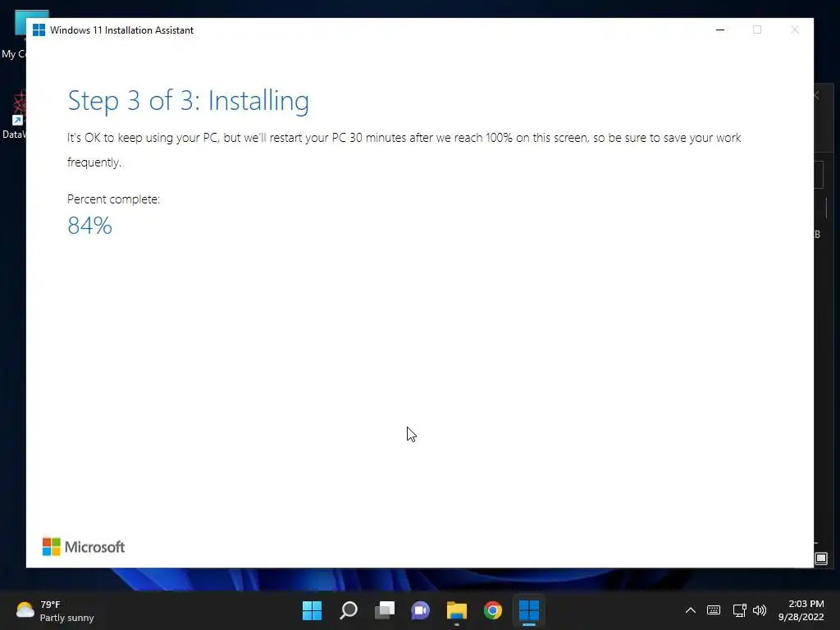Open taskbar Search magnifier
The width and height of the screenshot is (840, 630).
point(348,610)
